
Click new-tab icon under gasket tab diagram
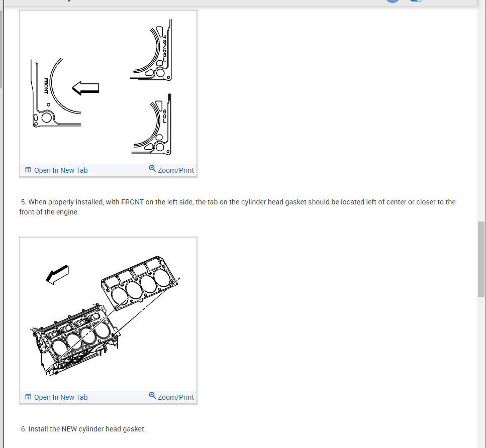point(28,170)
